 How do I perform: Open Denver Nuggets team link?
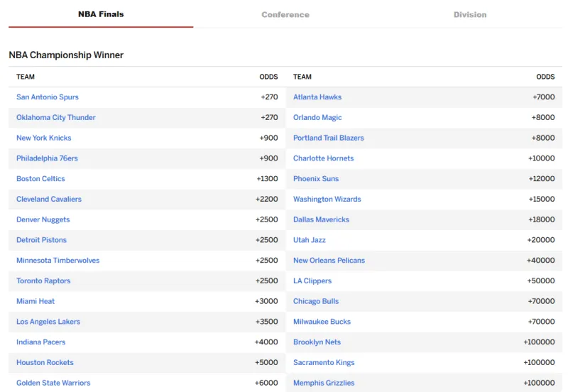click(43, 219)
